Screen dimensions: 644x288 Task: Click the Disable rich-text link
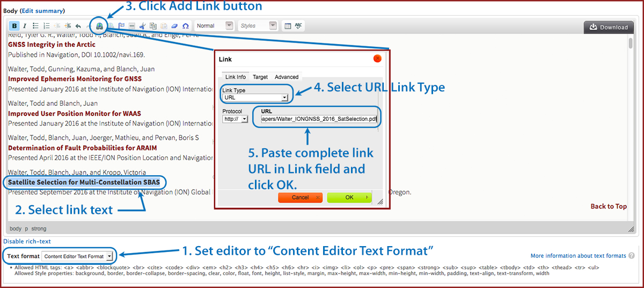(27, 242)
